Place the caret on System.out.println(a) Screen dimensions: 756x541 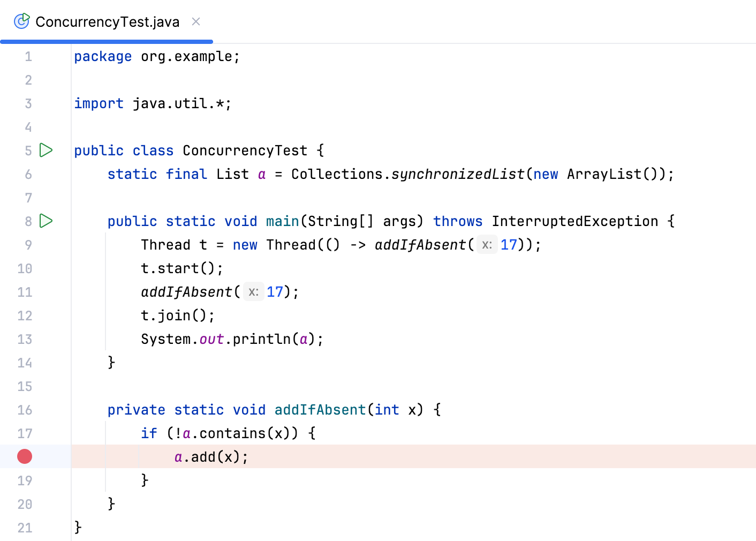coord(231,339)
